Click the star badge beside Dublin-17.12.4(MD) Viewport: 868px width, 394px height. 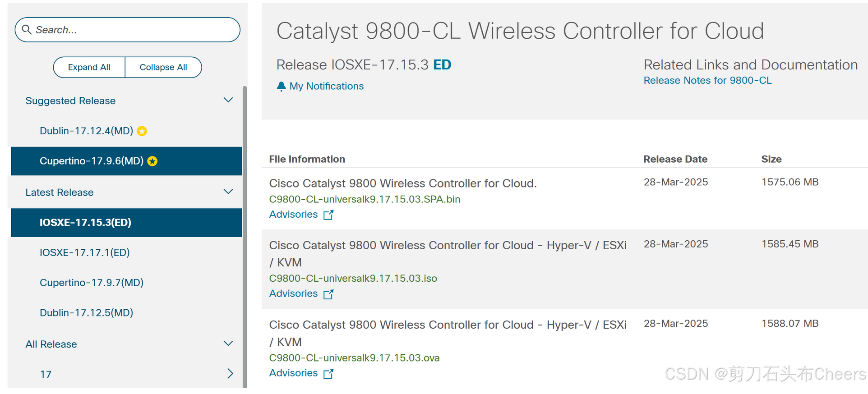click(142, 131)
